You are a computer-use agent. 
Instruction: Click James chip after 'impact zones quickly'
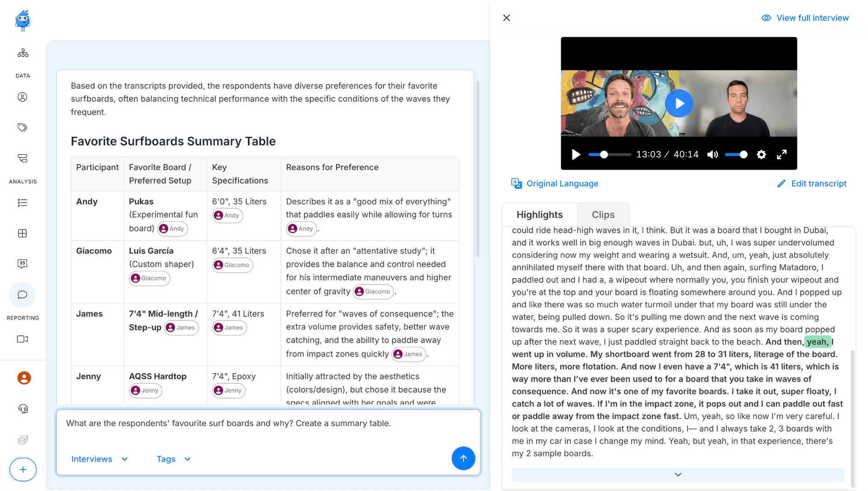pyautogui.click(x=409, y=354)
